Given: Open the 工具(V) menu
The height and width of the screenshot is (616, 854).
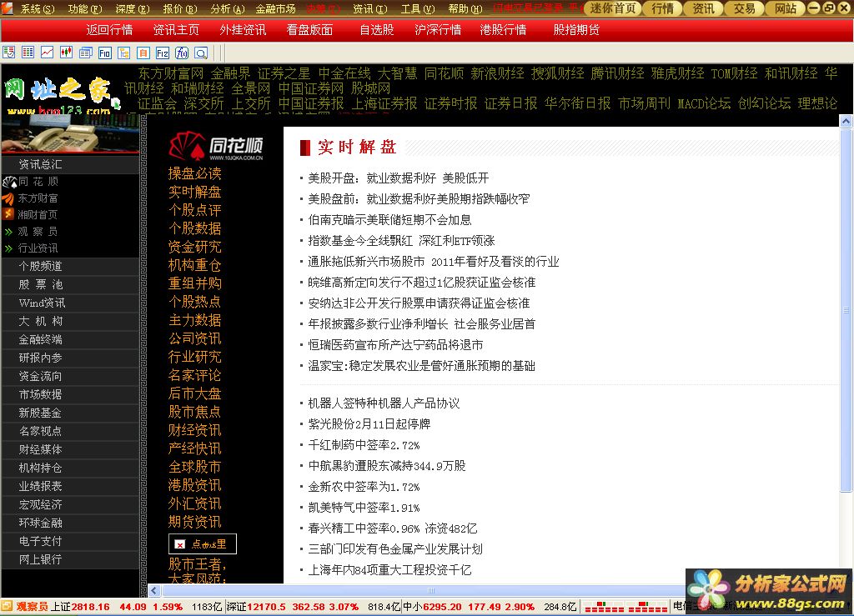Looking at the screenshot, I should point(418,8).
